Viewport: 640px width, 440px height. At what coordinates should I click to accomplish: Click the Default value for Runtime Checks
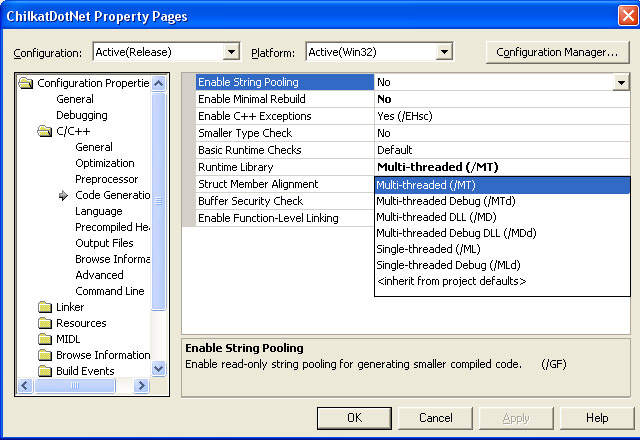click(502, 150)
